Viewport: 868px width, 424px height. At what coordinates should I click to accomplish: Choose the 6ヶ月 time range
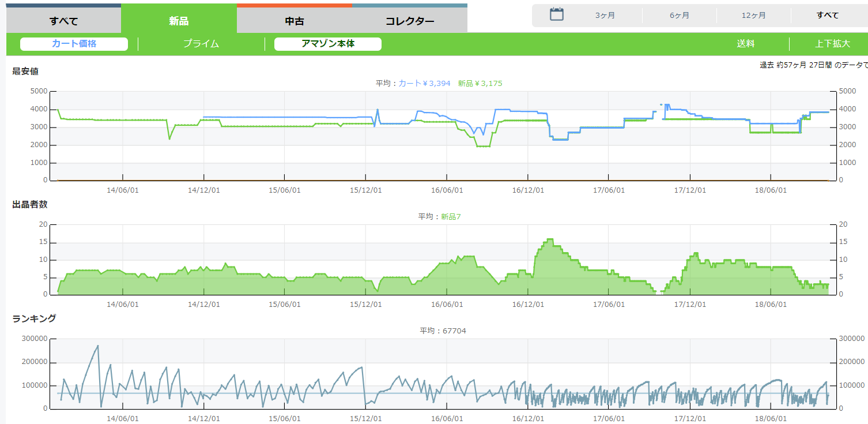[680, 16]
